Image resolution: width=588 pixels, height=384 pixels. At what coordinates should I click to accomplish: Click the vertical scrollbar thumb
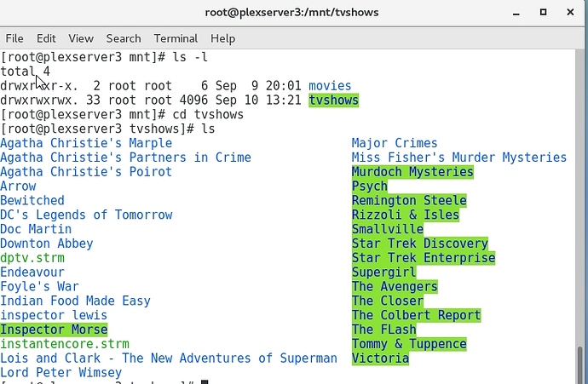[x=580, y=365]
